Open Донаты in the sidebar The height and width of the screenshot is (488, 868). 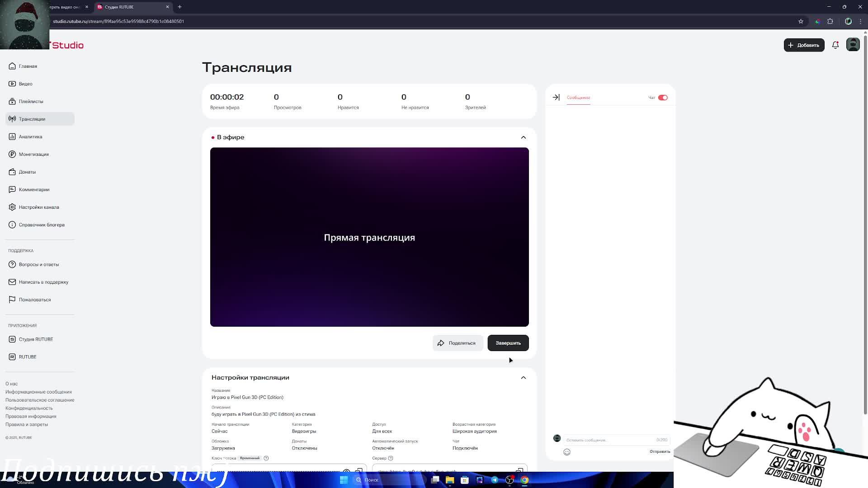27,172
